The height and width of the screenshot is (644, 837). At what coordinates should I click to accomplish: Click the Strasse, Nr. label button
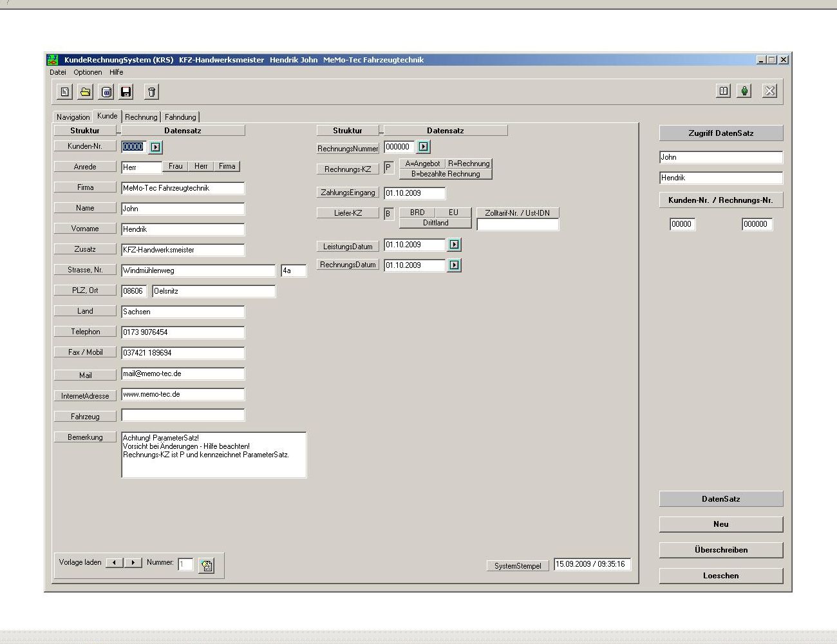pyautogui.click(x=85, y=270)
